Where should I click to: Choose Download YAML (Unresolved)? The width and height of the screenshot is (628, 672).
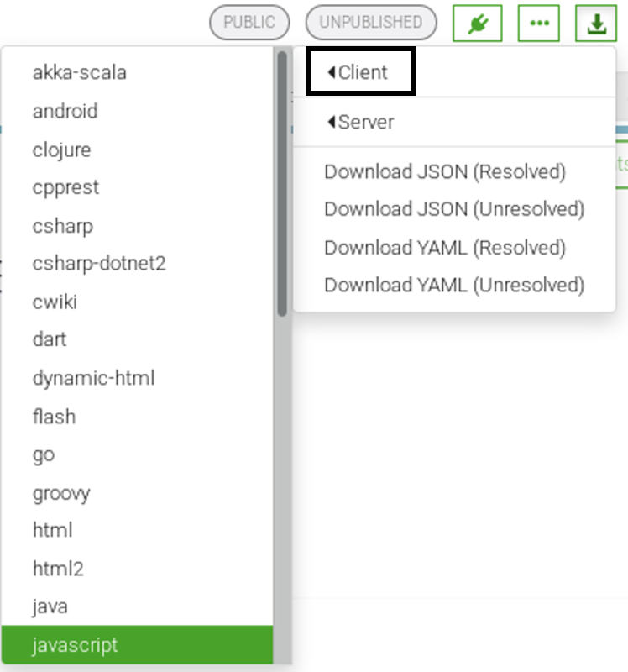click(x=453, y=285)
